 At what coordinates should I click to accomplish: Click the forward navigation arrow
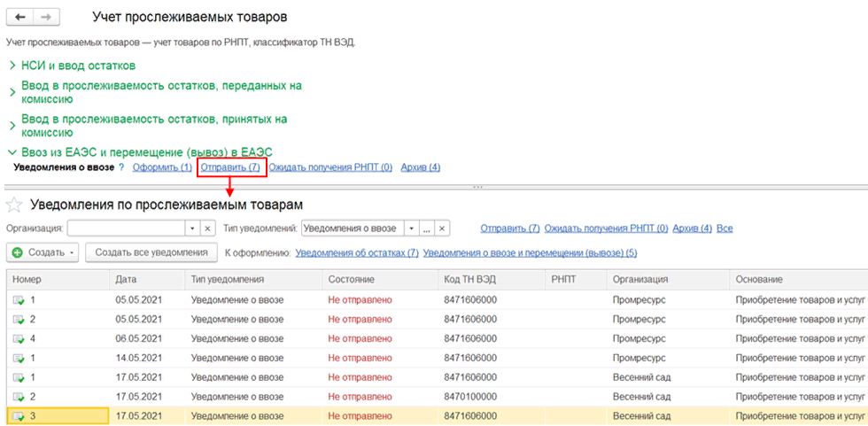(x=46, y=18)
